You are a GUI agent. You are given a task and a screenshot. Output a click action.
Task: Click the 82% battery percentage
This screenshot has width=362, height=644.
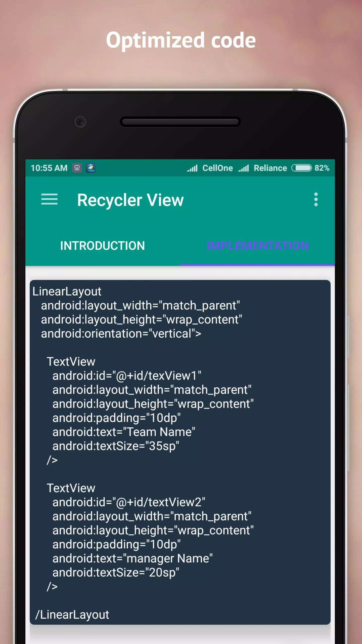(322, 168)
